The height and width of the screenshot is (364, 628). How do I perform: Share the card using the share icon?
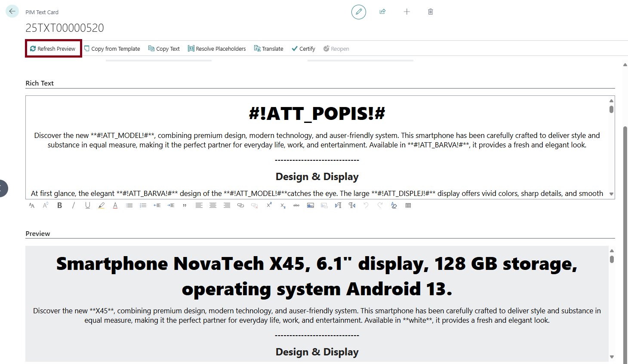click(x=382, y=12)
